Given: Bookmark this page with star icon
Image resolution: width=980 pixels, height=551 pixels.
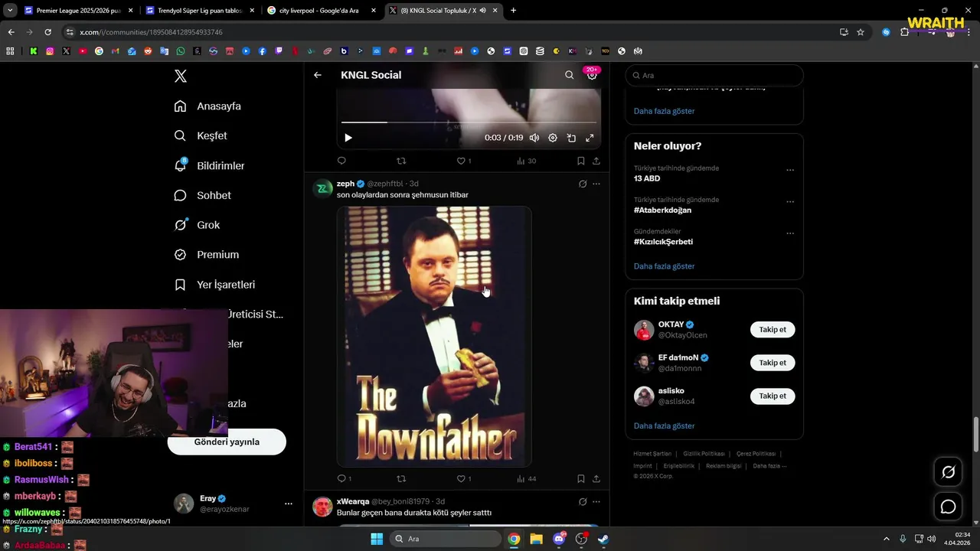Looking at the screenshot, I should 861,32.
